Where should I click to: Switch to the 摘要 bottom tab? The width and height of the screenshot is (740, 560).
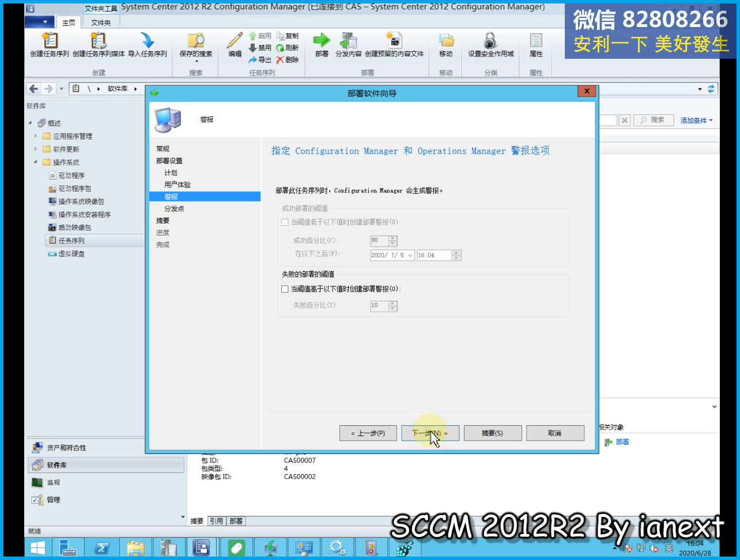[x=197, y=521]
